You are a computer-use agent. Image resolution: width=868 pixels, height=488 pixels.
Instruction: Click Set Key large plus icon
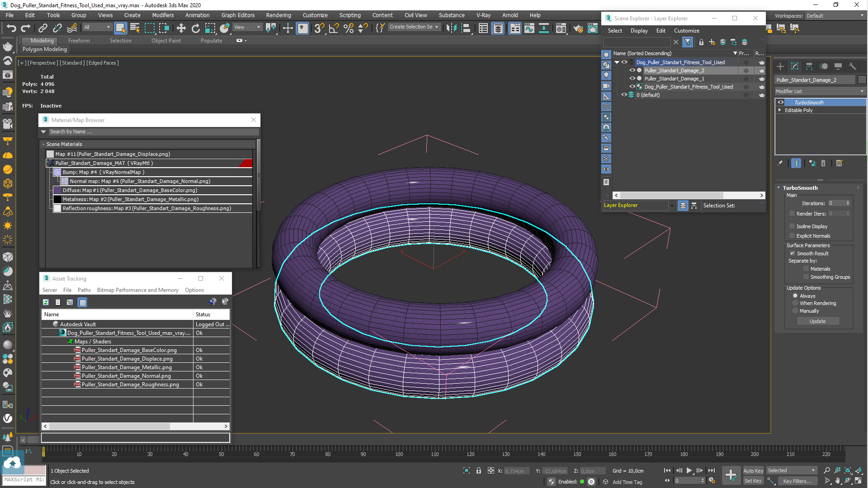click(731, 475)
